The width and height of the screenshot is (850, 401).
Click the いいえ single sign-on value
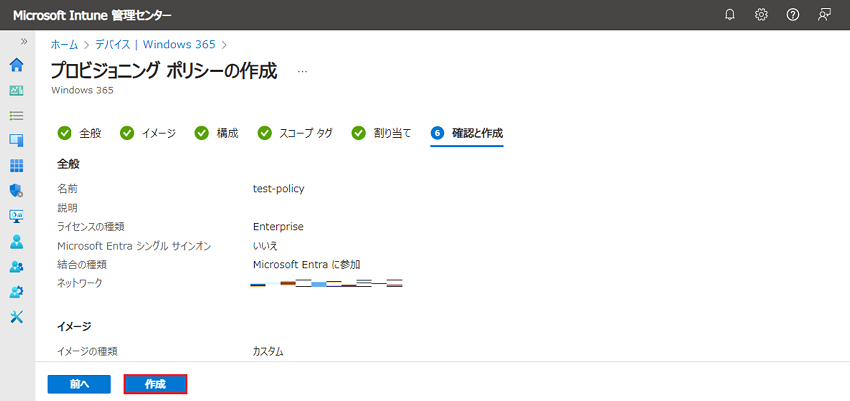tap(265, 246)
